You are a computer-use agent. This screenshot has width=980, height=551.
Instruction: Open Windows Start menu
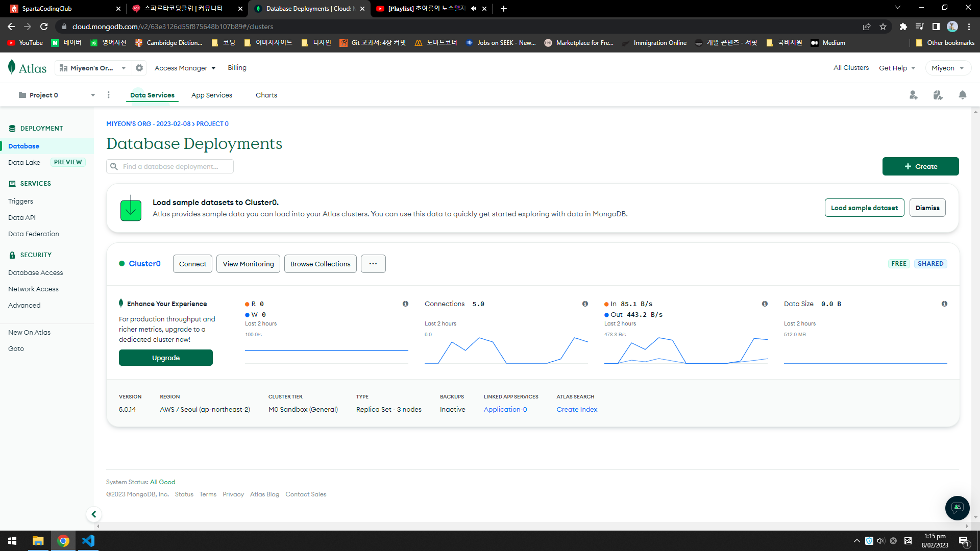pyautogui.click(x=12, y=541)
